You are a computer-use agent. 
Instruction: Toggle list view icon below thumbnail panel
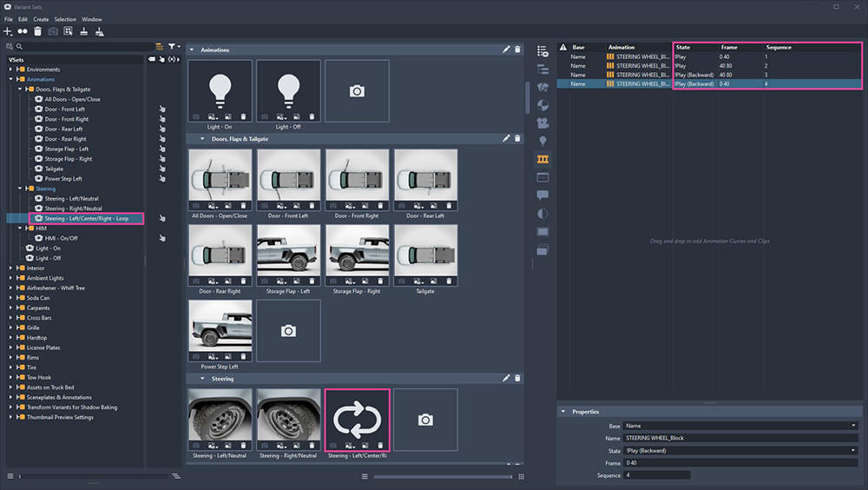click(x=365, y=476)
